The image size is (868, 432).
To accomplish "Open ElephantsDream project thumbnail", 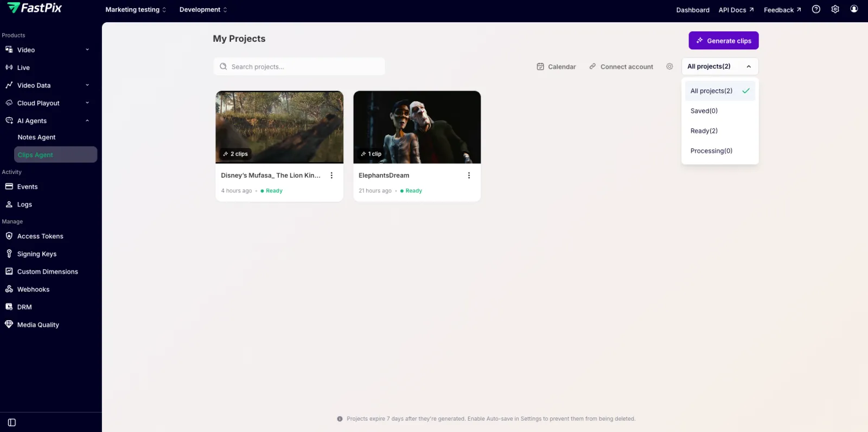I will pos(417,127).
